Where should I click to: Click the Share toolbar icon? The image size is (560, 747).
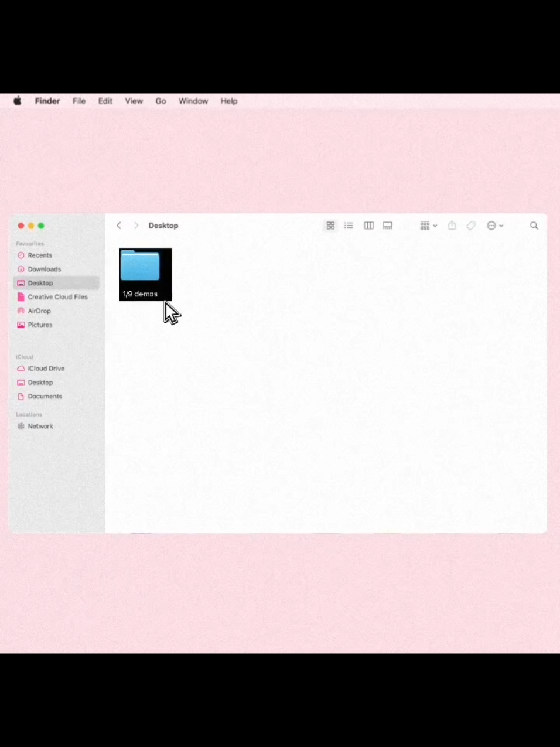[x=452, y=226]
